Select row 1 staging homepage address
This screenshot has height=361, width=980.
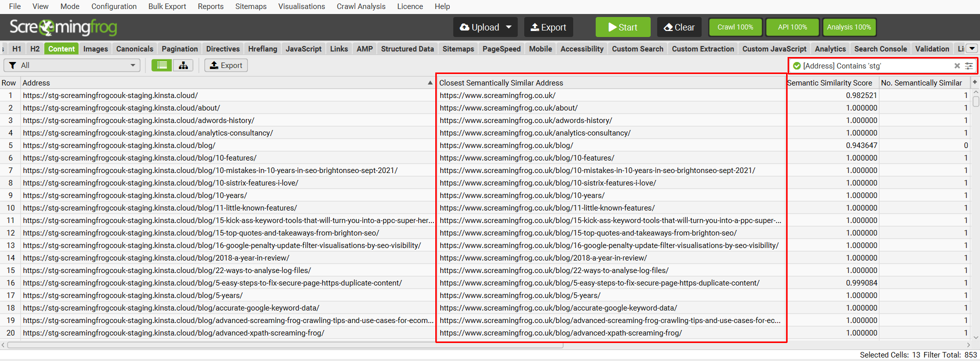pyautogui.click(x=228, y=95)
